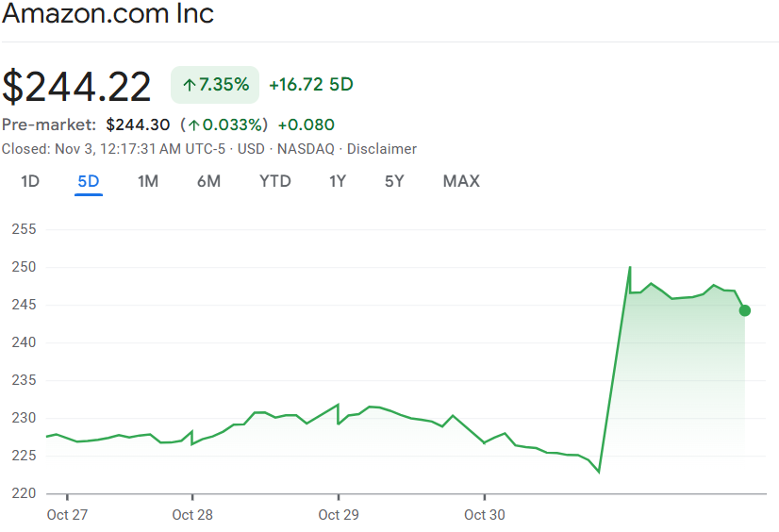Click the Oct 27 date marker
This screenshot has width=779, height=532.
click(x=66, y=515)
